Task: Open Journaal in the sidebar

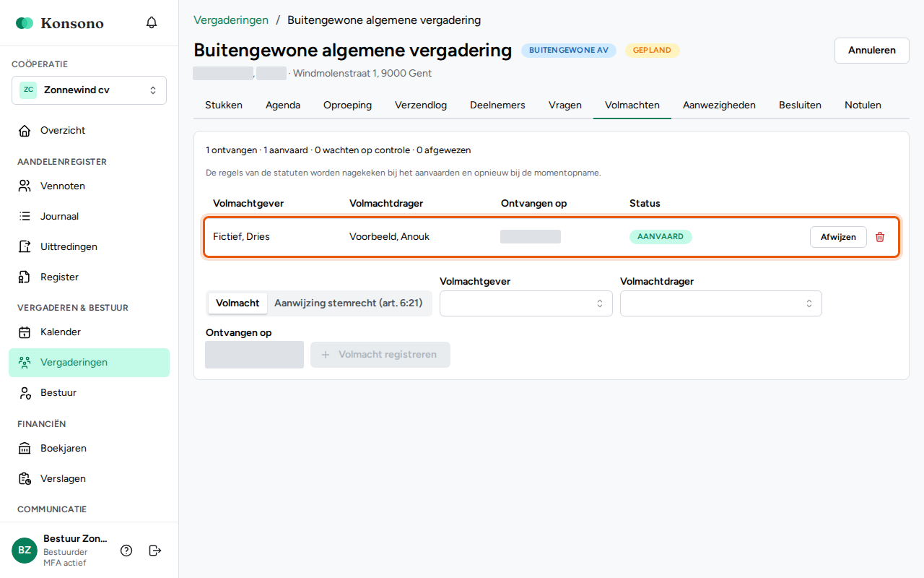Action: [x=89, y=217]
